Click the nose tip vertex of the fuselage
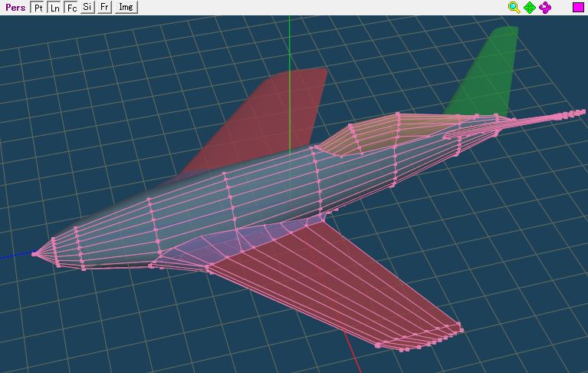Image resolution: width=588 pixels, height=373 pixels. (x=34, y=254)
